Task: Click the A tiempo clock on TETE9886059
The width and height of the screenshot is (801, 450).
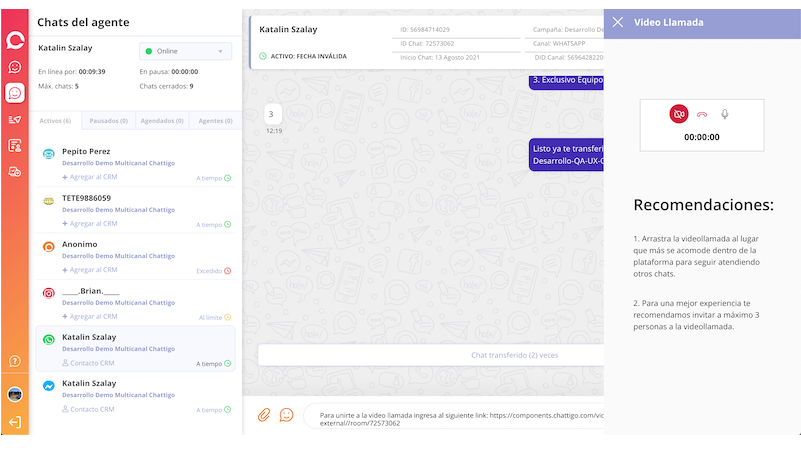Action: click(x=228, y=224)
